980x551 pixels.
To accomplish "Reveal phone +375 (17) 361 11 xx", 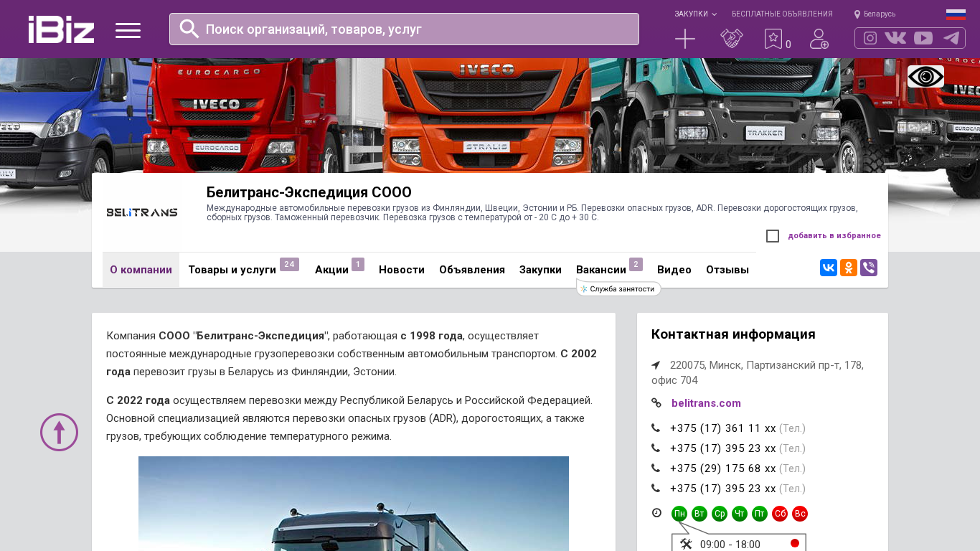I will coord(723,428).
